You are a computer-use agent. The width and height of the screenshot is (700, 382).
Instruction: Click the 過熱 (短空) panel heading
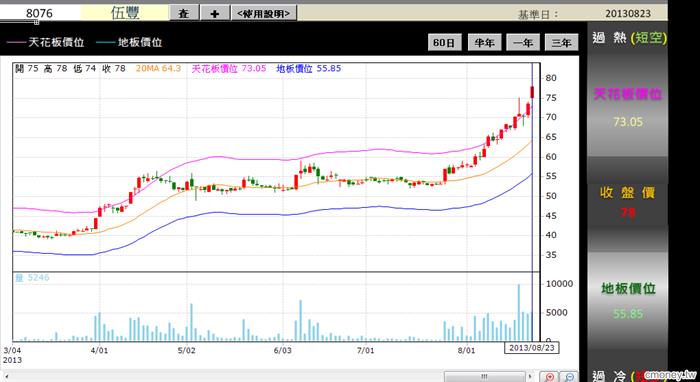tap(629, 39)
